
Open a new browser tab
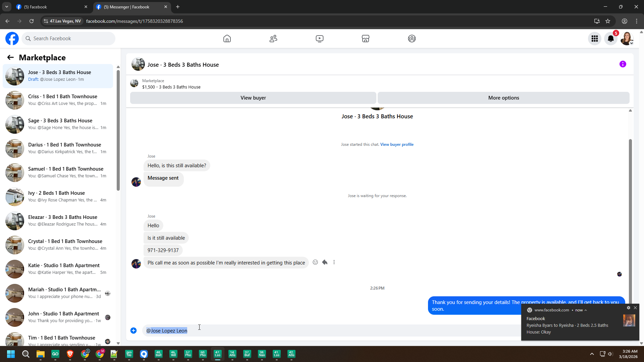[x=178, y=7]
